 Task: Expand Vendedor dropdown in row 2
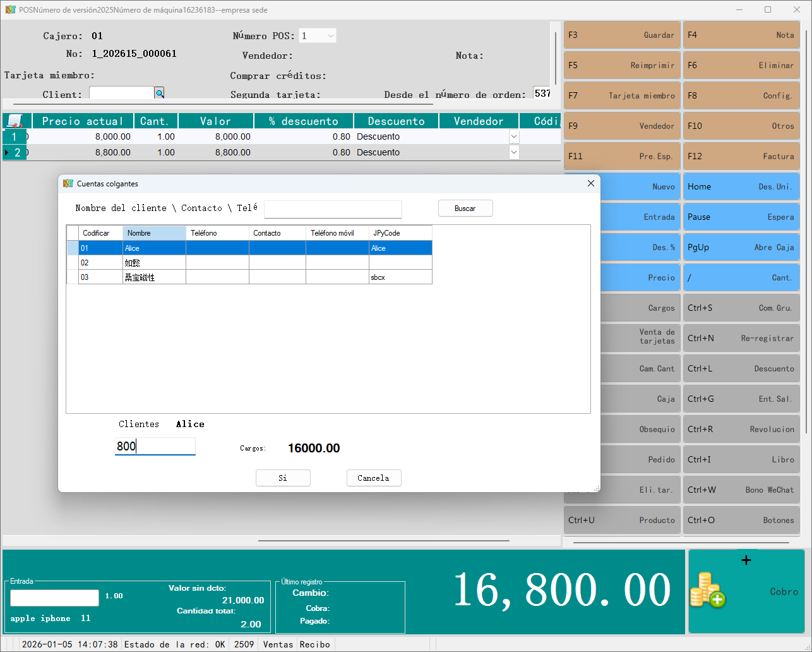pyautogui.click(x=514, y=152)
